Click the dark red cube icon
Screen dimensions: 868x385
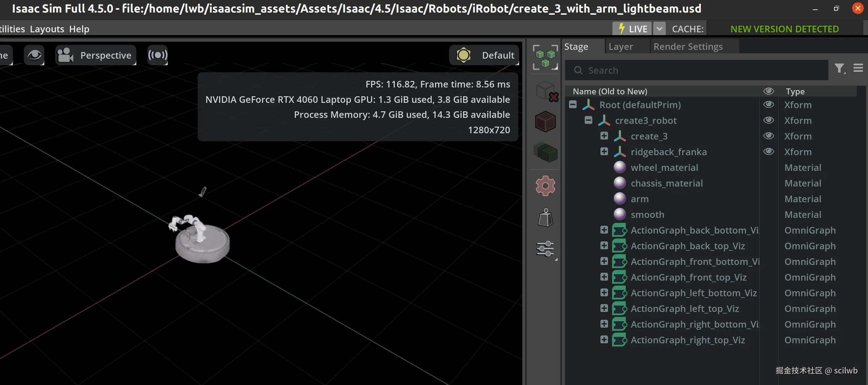point(545,122)
